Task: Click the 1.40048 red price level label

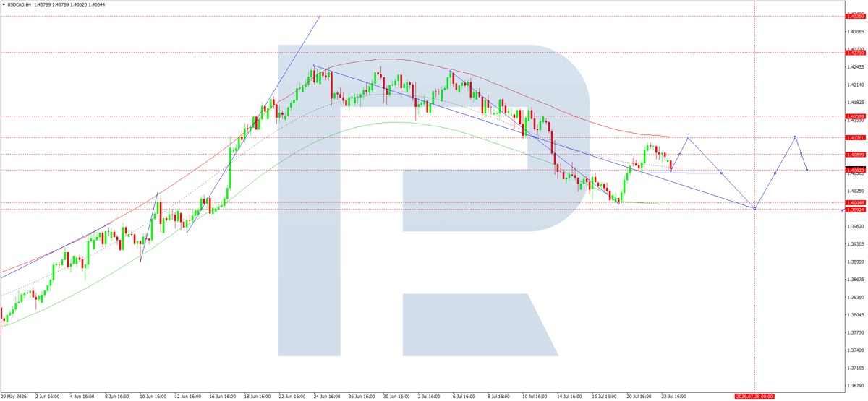Action: pyautogui.click(x=856, y=202)
